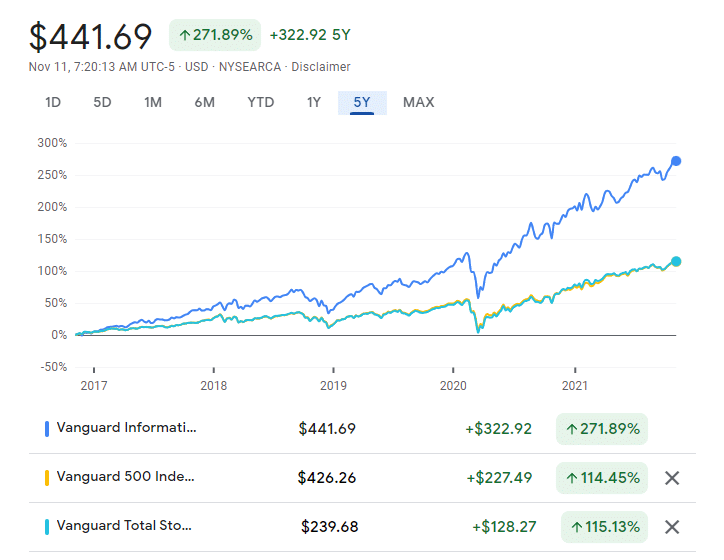Screen dimensions: 724x560
Task: Click the teal endpoint dot on chart
Action: coord(676,262)
